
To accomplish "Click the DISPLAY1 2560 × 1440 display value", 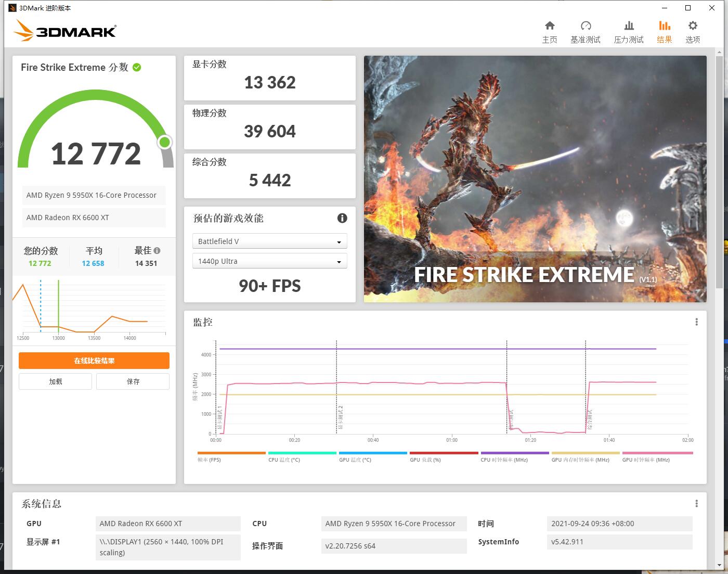I will 168,547.
